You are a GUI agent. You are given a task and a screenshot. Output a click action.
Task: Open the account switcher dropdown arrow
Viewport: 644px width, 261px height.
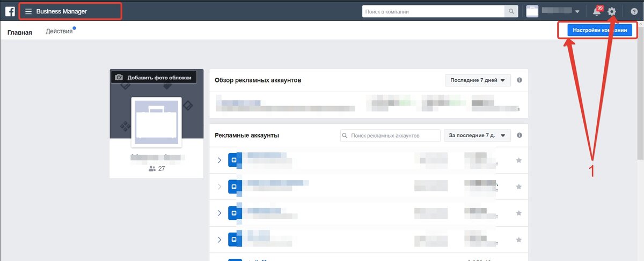(x=577, y=12)
